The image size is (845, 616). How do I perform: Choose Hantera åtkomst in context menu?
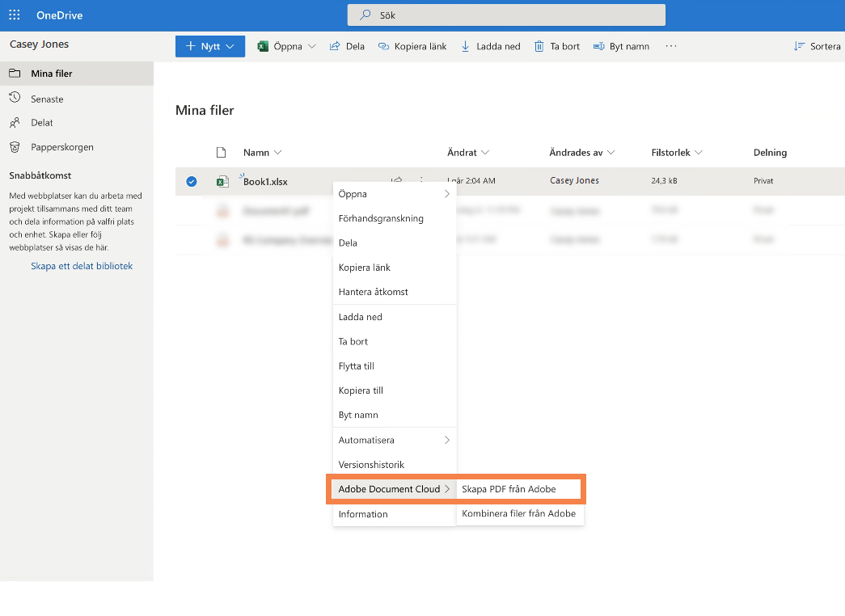coord(395,292)
